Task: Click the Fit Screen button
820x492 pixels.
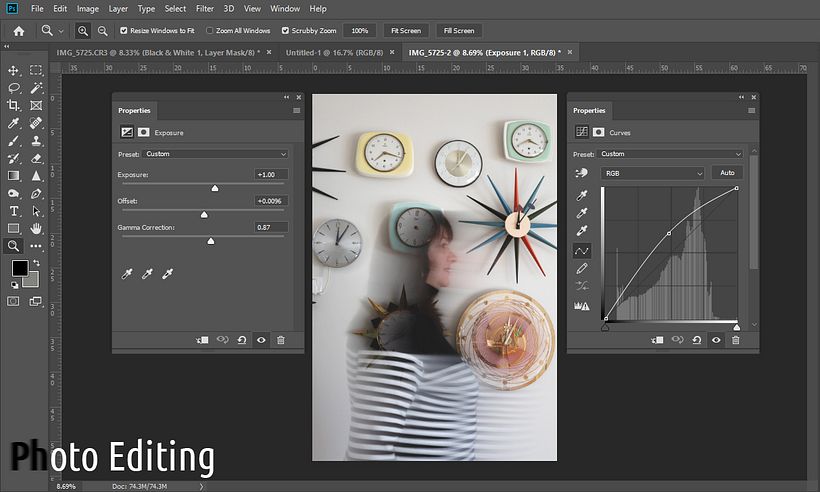Action: pyautogui.click(x=407, y=31)
